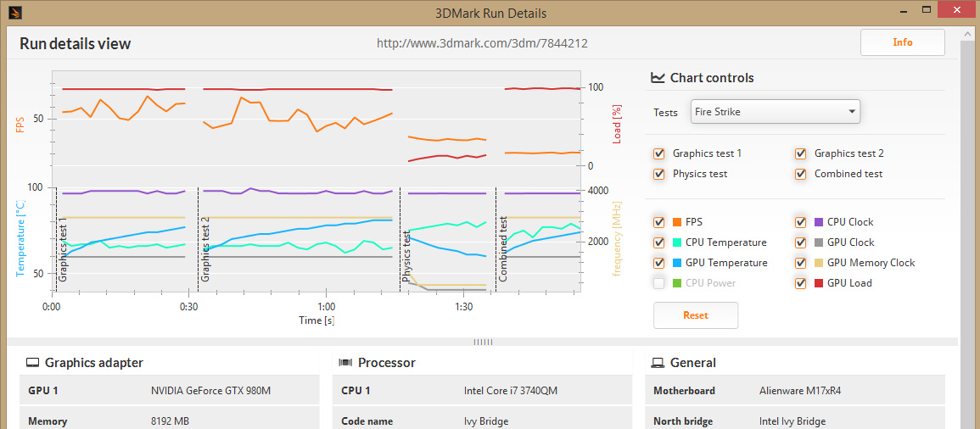Image resolution: width=980 pixels, height=429 pixels.
Task: Click the Chart controls graph icon
Action: pyautogui.click(x=658, y=78)
